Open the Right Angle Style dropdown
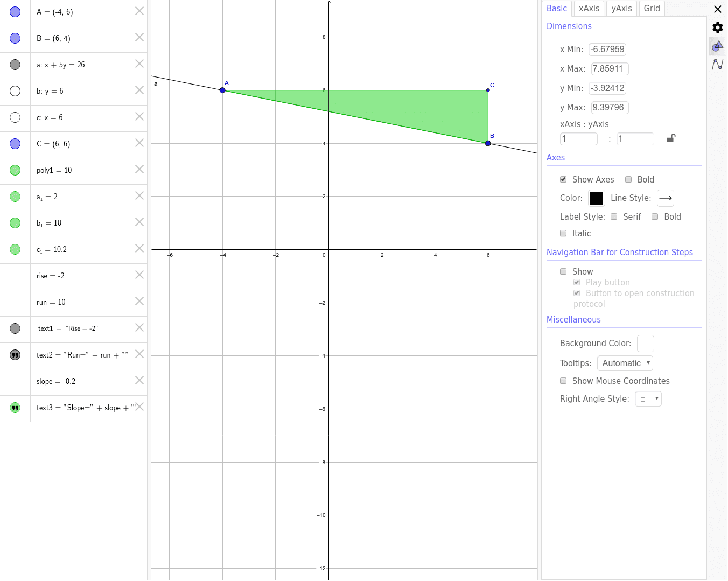This screenshot has height=581, width=728. [648, 398]
